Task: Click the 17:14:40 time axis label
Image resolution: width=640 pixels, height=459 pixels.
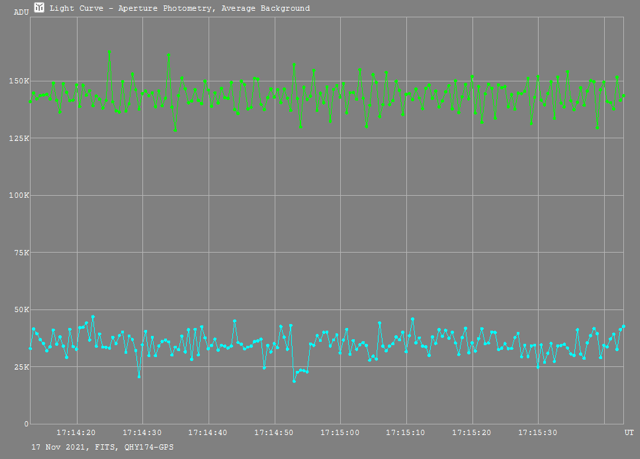Action: tap(208, 432)
